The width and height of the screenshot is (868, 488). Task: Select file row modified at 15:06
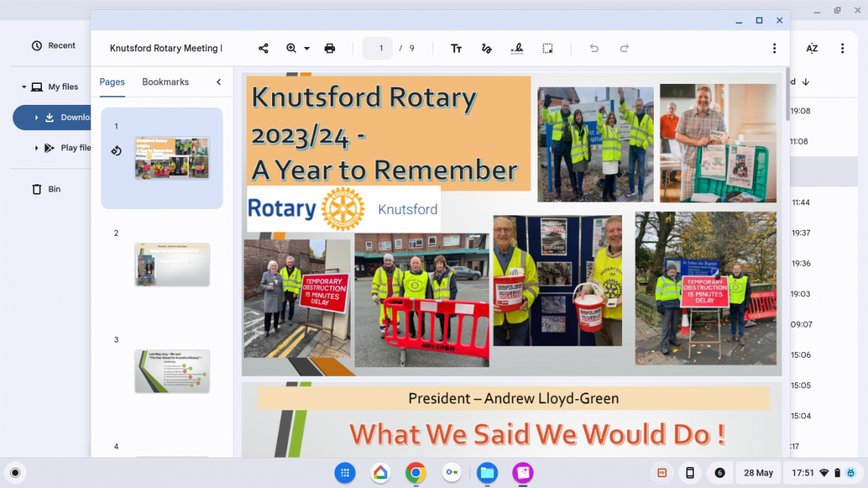pyautogui.click(x=825, y=355)
